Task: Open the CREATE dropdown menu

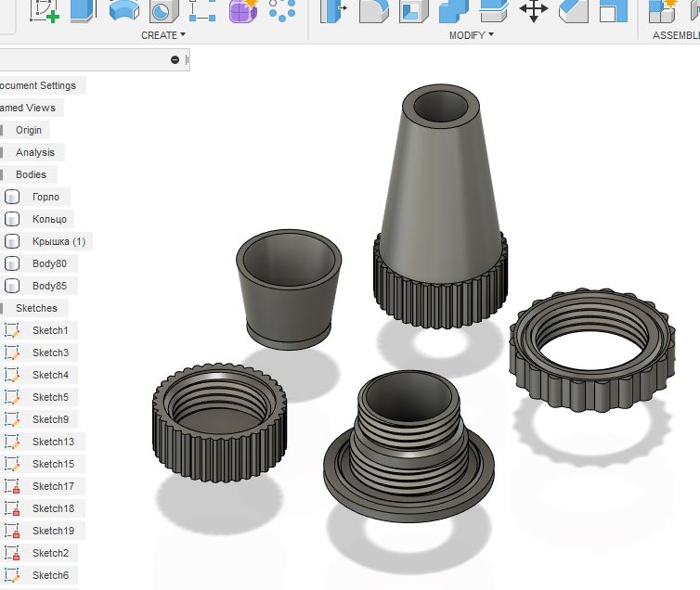Action: pyautogui.click(x=163, y=35)
